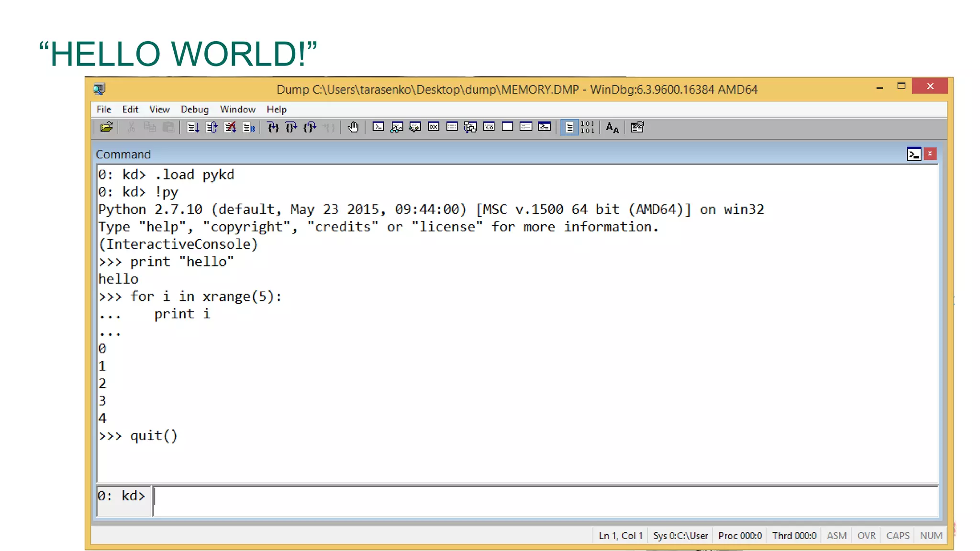Screen dimensions: 980x551
Task: Open the Command window toolbar icon
Action: (x=378, y=127)
